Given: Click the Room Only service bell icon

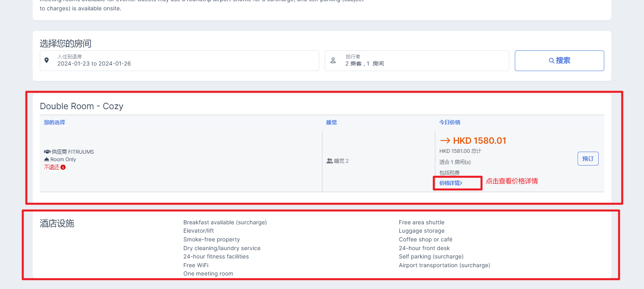Looking at the screenshot, I should (47, 159).
